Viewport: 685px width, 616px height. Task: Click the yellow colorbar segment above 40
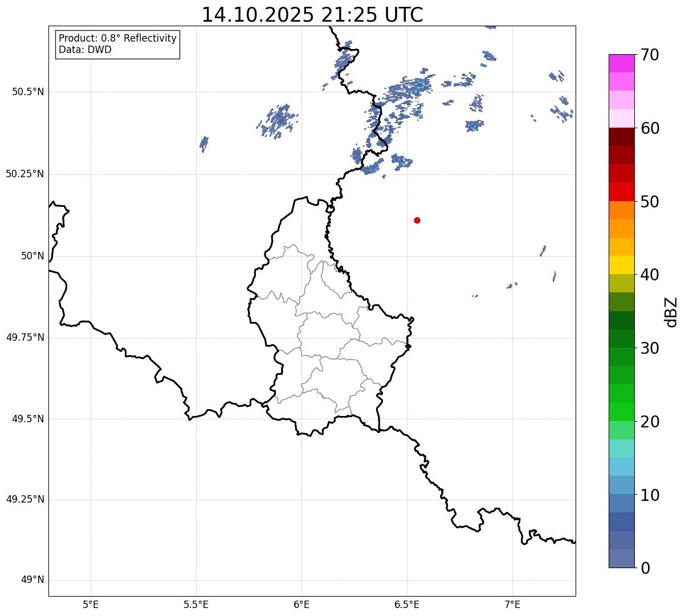coord(621,266)
